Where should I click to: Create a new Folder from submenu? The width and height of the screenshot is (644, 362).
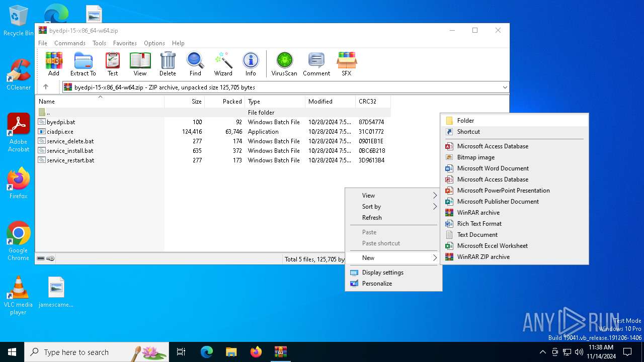pyautogui.click(x=514, y=121)
